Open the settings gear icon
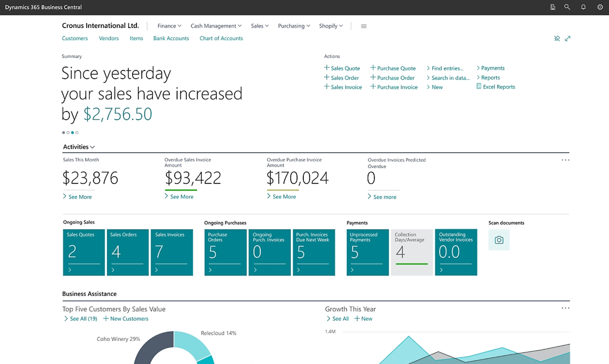This screenshot has width=609, height=364. [600, 7]
